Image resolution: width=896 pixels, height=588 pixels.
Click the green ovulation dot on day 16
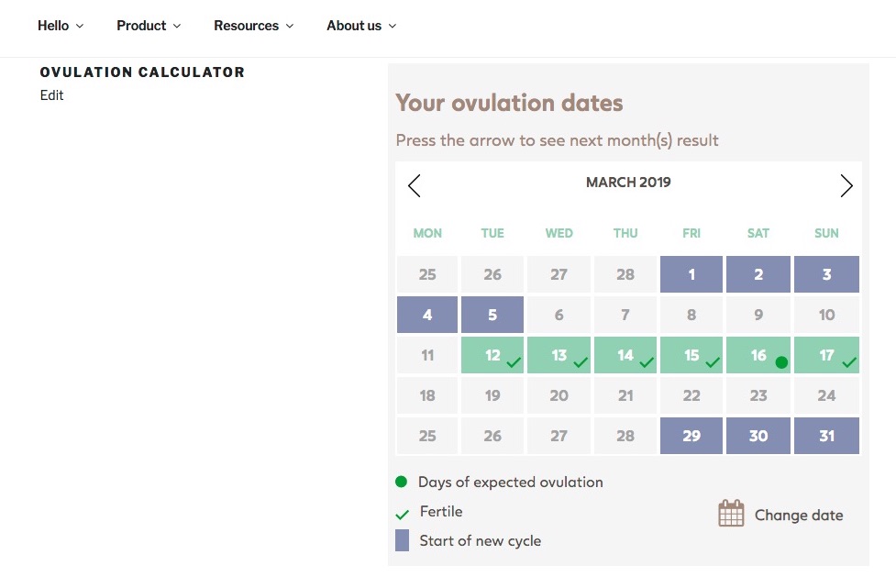point(781,362)
